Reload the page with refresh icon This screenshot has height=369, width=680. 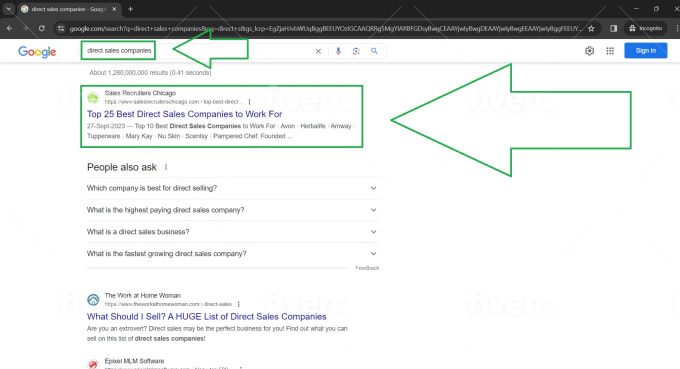tap(42, 29)
